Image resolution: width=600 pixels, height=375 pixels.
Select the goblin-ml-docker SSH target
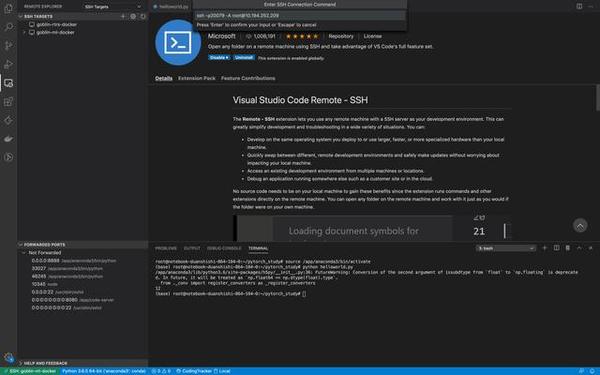55,33
